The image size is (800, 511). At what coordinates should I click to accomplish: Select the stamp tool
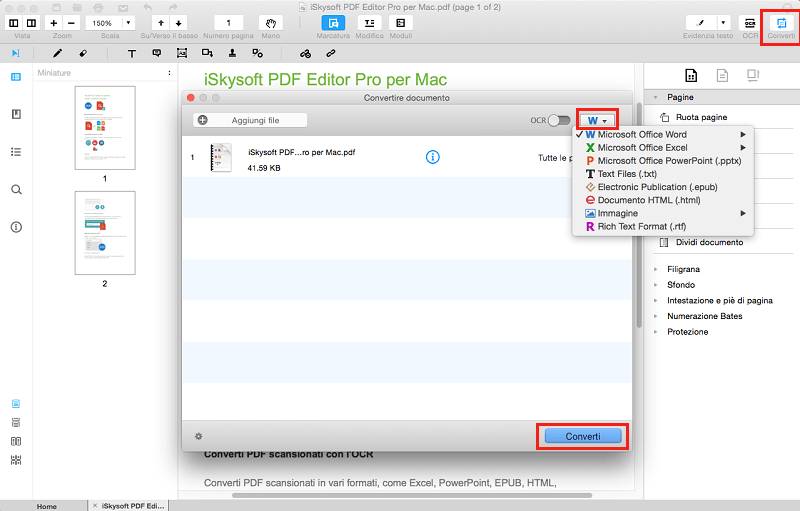tap(232, 53)
